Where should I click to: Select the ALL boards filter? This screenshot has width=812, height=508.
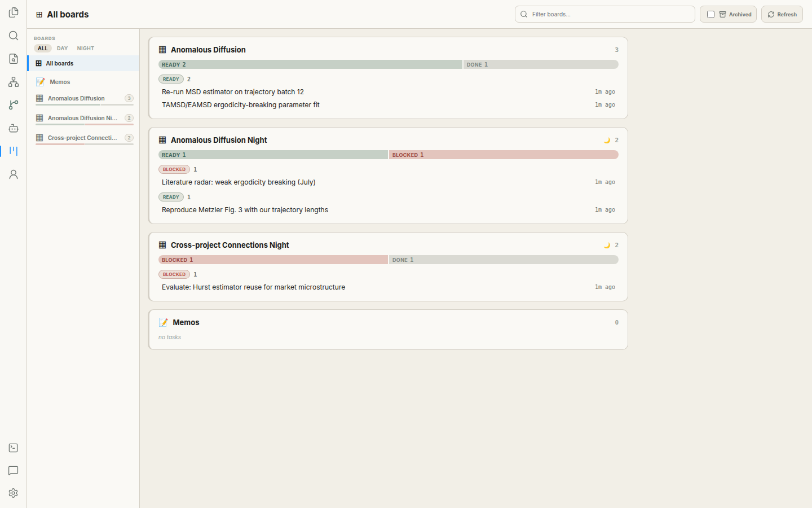click(43, 49)
